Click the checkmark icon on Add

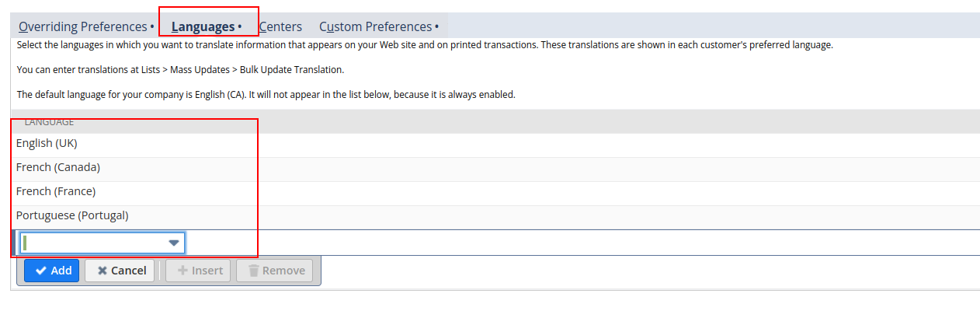(41, 271)
